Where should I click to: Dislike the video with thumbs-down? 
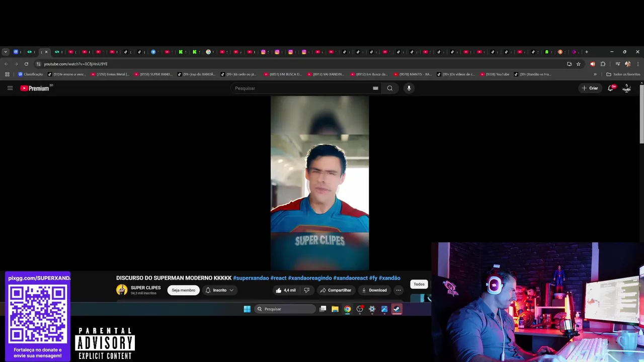(307, 290)
